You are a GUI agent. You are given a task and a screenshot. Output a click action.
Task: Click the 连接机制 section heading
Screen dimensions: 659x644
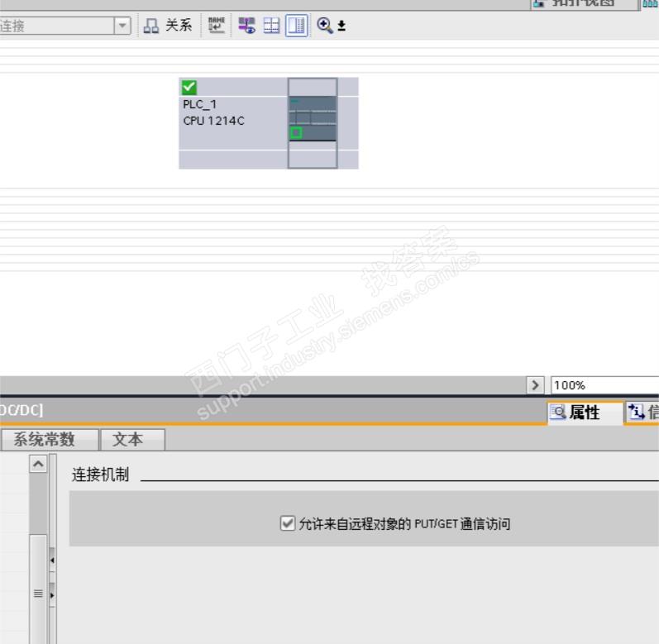(x=100, y=475)
